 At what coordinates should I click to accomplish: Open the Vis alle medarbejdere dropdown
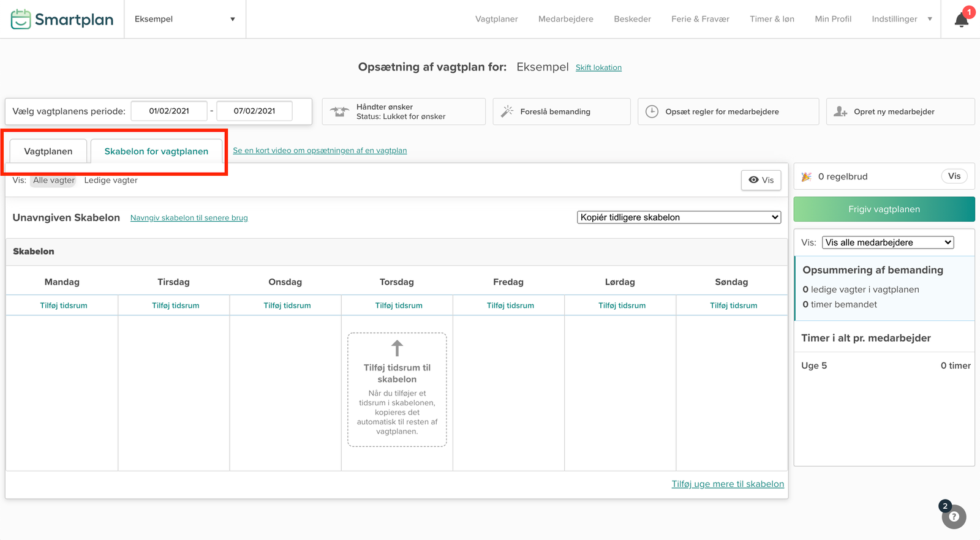click(888, 242)
